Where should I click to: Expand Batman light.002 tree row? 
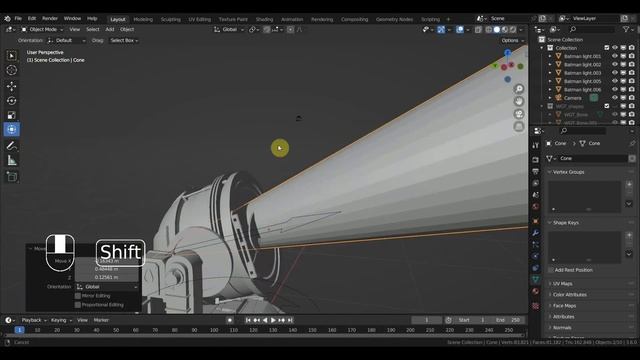pyautogui.click(x=550, y=64)
